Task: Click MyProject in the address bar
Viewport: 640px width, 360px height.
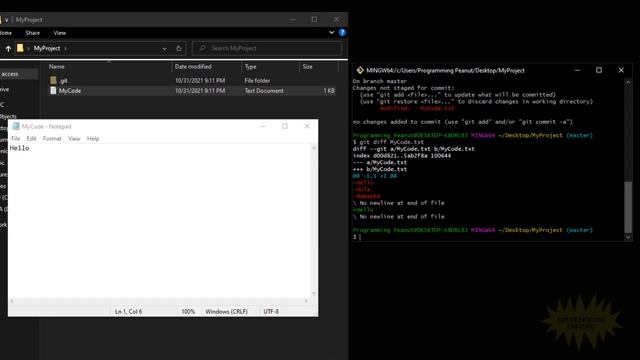Action: coord(47,49)
